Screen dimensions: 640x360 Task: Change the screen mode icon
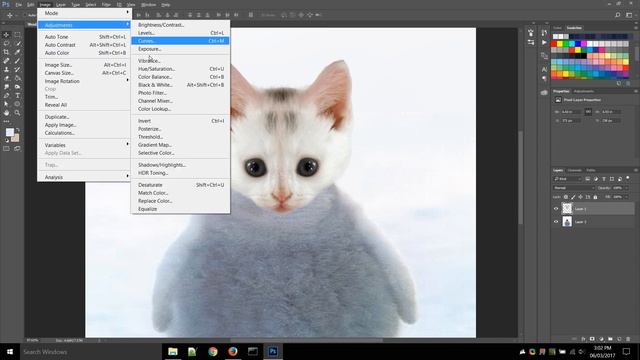(17, 149)
